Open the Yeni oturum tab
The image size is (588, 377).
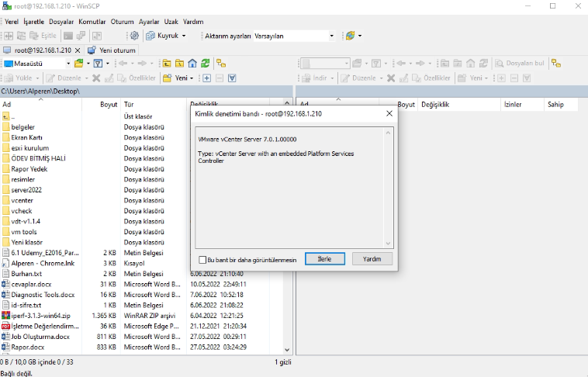tap(112, 50)
